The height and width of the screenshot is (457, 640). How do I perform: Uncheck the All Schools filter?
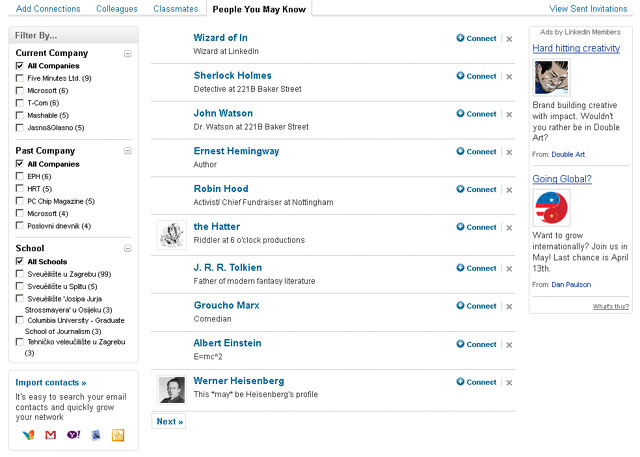point(19,261)
